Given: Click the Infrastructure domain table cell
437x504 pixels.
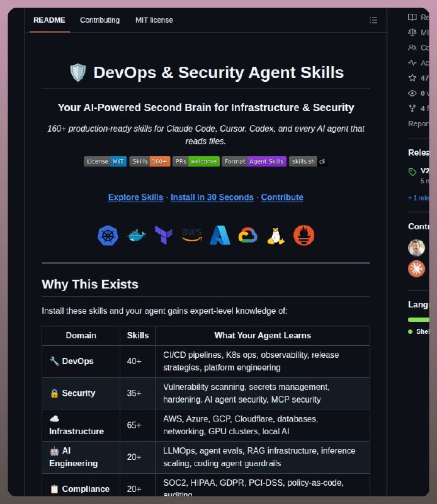Looking at the screenshot, I should [x=81, y=425].
